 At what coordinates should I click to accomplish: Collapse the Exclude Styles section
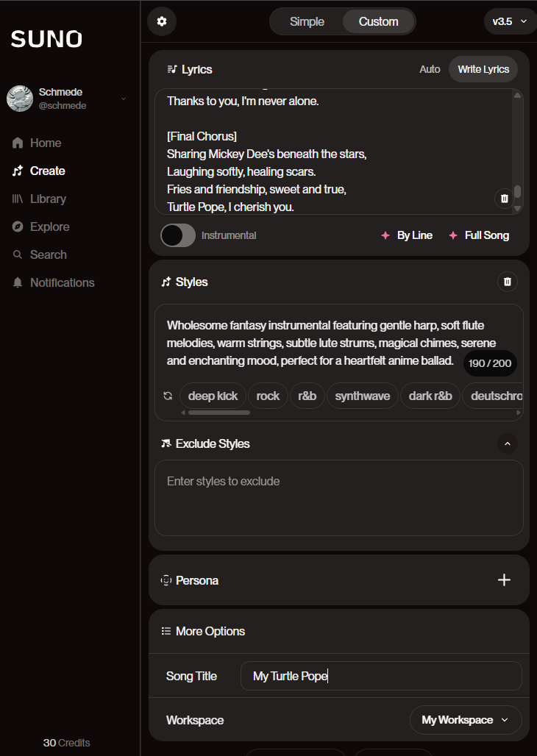click(x=507, y=443)
